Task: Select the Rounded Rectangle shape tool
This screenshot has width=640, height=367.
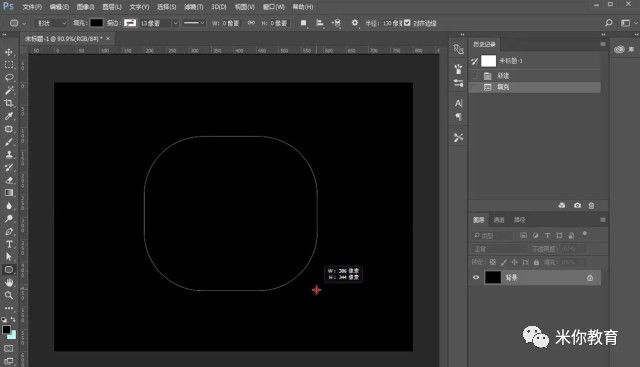Action: (9, 269)
